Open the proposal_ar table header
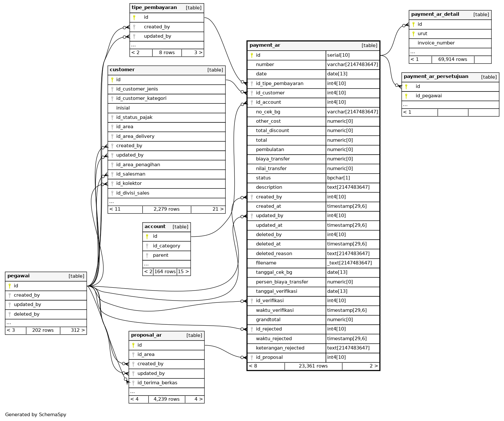The width and height of the screenshot is (504, 421). pyautogui.click(x=146, y=335)
